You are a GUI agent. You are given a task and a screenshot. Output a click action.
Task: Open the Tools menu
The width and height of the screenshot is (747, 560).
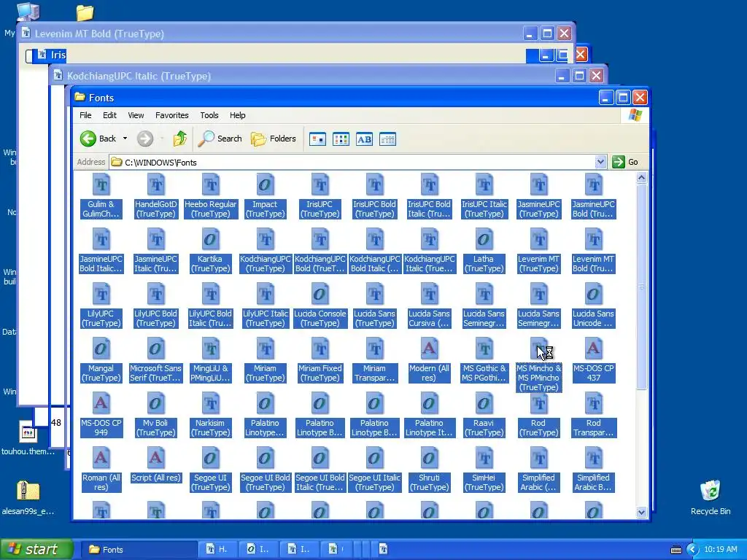[209, 115]
